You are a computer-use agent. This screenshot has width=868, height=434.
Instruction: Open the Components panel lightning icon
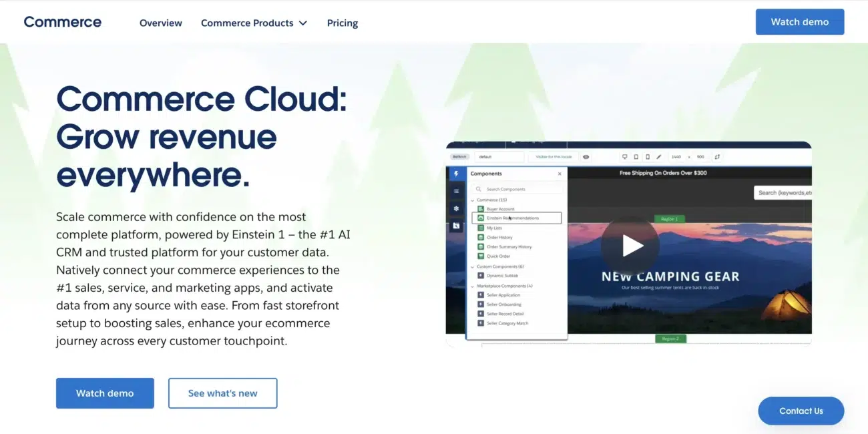tap(457, 174)
